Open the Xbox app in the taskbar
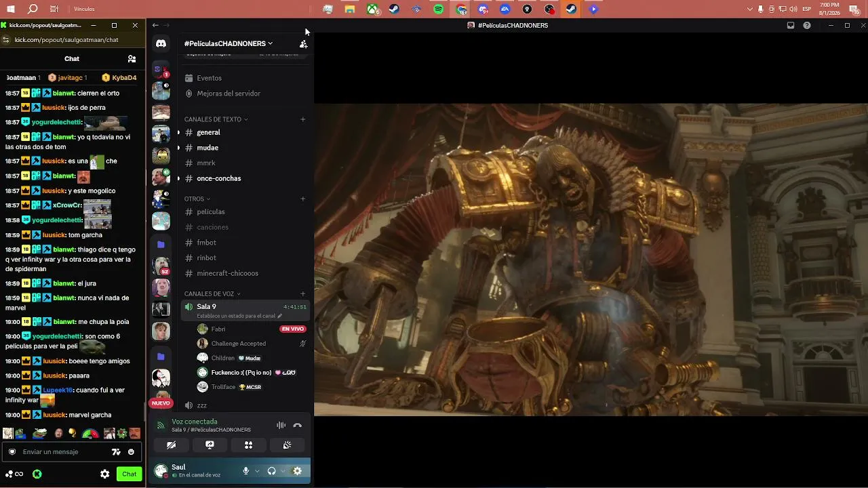This screenshot has width=868, height=488. click(372, 9)
